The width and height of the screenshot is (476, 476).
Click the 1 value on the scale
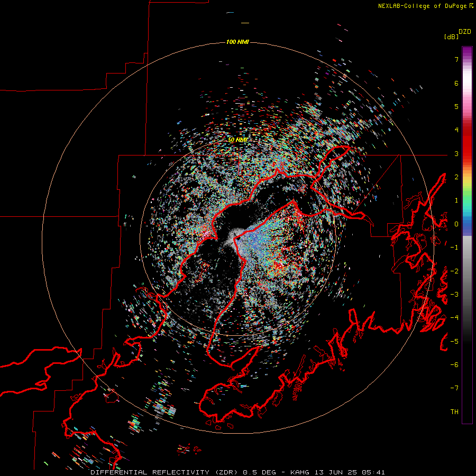pos(456,200)
